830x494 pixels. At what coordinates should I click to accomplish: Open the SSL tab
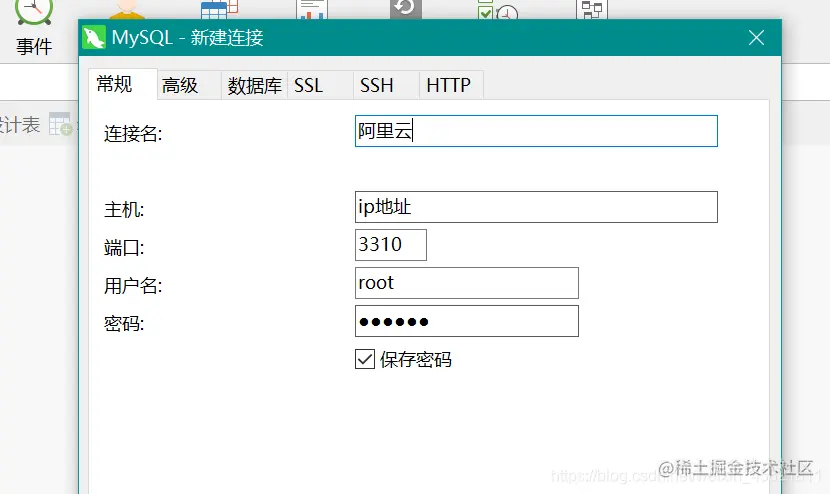pyautogui.click(x=320, y=85)
